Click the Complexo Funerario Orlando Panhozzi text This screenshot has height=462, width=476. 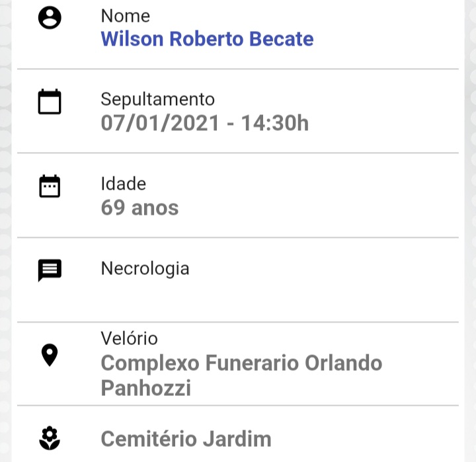(241, 375)
